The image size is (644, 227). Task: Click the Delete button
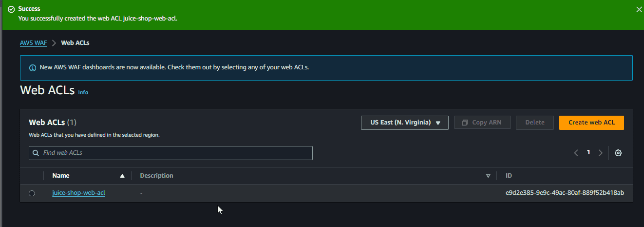click(535, 123)
